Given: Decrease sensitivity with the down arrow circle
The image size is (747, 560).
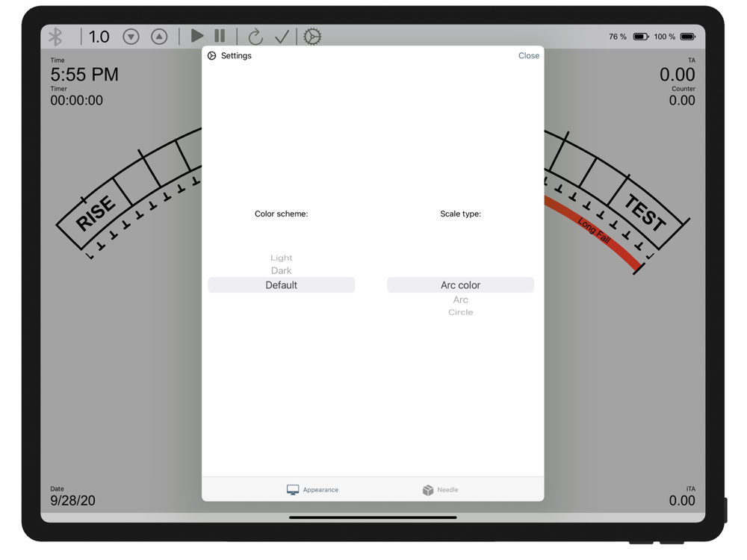Looking at the screenshot, I should 131,37.
